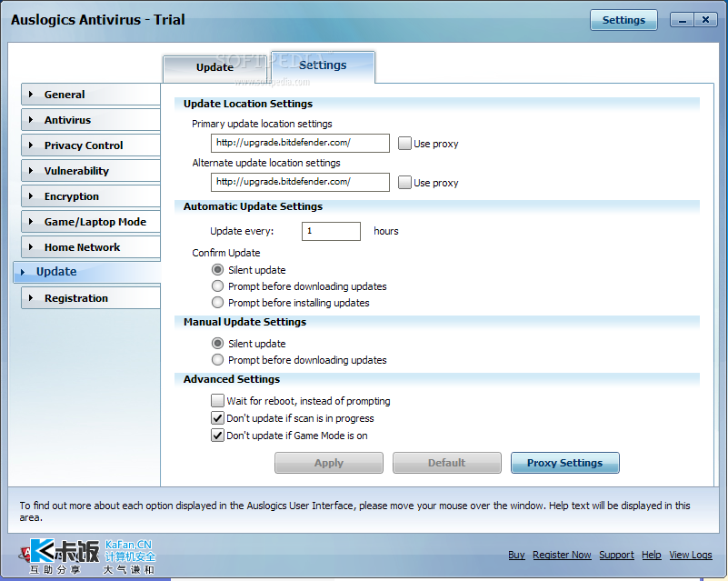Switch to the Settings tab
Image resolution: width=728 pixels, height=581 pixels.
(323, 65)
